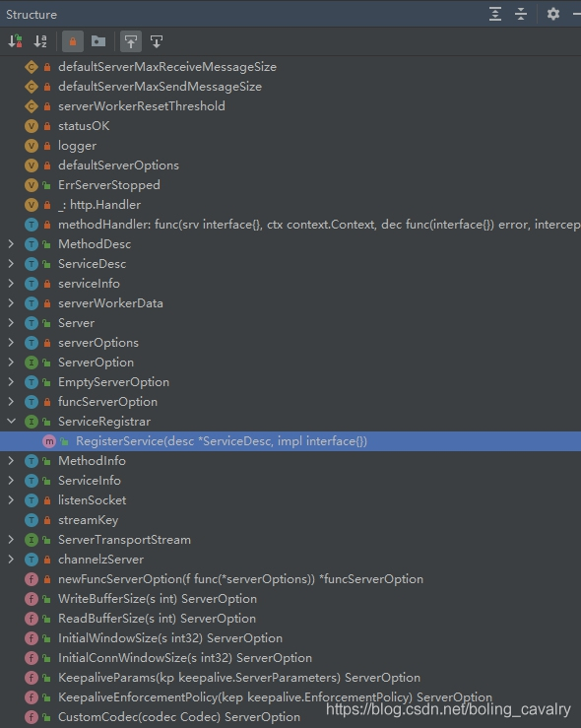581x728 pixels.
Task: Select the statusOK variable text
Action: tap(84, 126)
